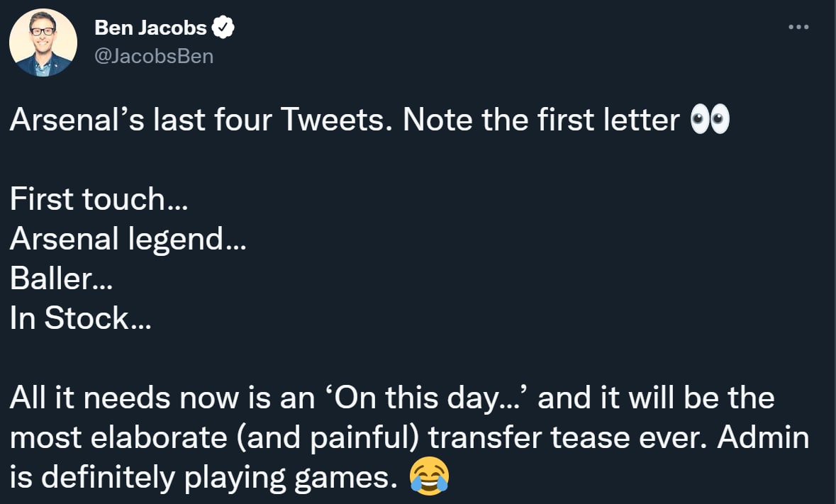Click the "In Stock…" line
Image resolution: width=836 pixels, height=504 pixels.
pyautogui.click(x=80, y=319)
